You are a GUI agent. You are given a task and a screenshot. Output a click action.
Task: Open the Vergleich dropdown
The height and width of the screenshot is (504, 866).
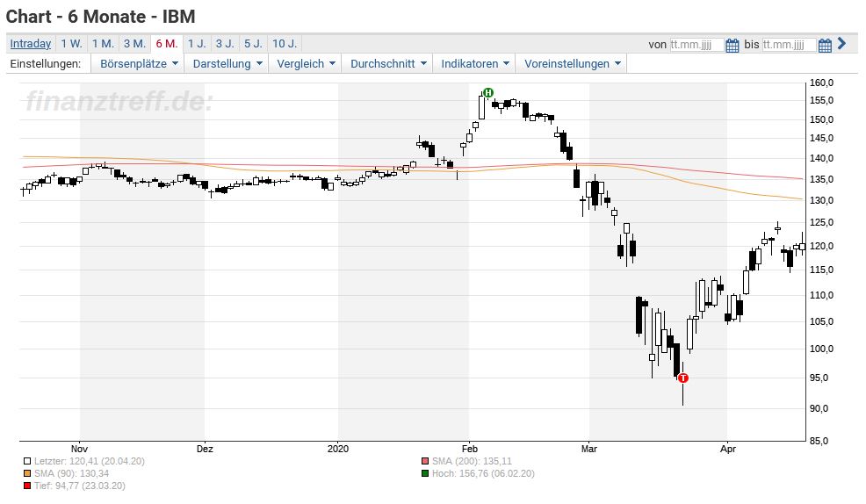pyautogui.click(x=306, y=63)
